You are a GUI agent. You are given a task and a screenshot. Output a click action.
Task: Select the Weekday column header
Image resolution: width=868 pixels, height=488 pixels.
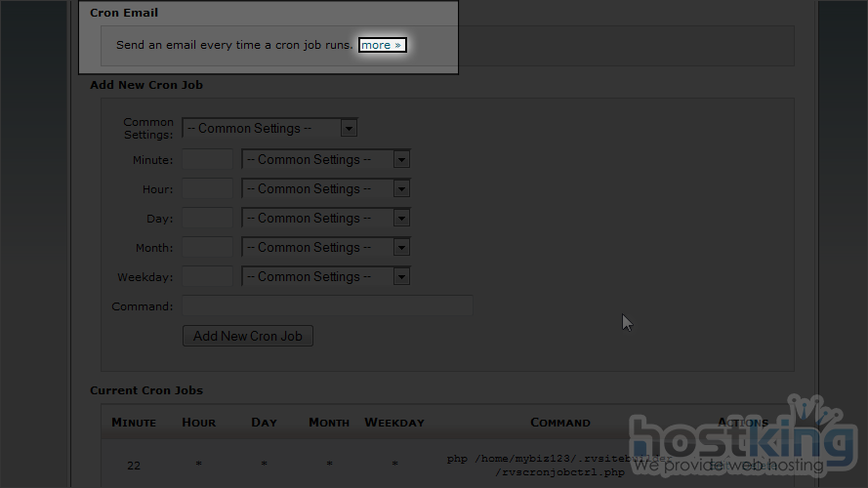point(394,423)
